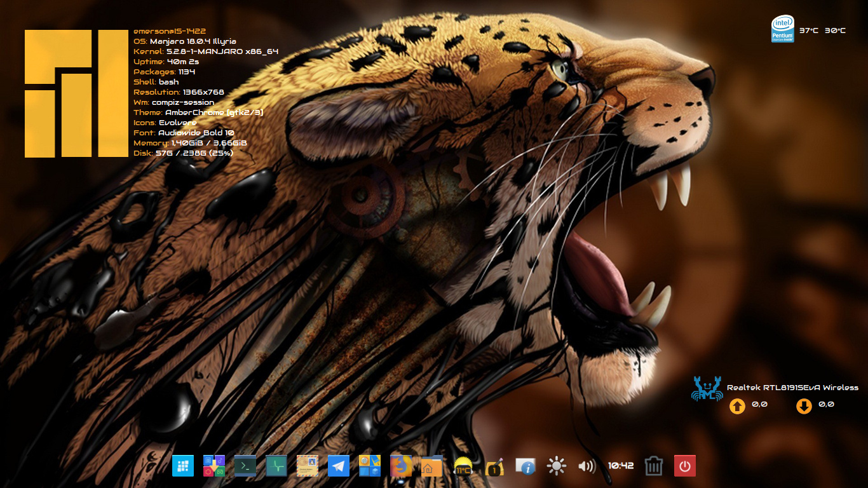Image resolution: width=868 pixels, height=488 pixels.
Task: Click the Realtek RTL8191SEvA Wireless label
Action: [x=792, y=388]
